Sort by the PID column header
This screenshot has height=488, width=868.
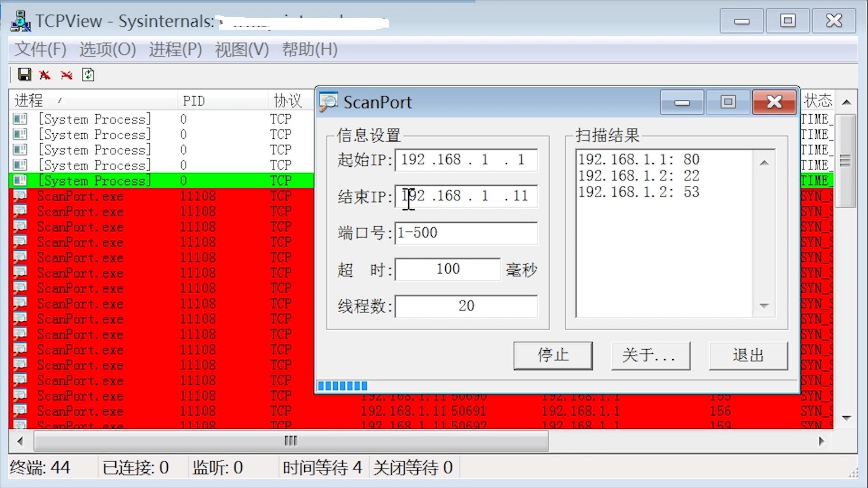coord(223,100)
